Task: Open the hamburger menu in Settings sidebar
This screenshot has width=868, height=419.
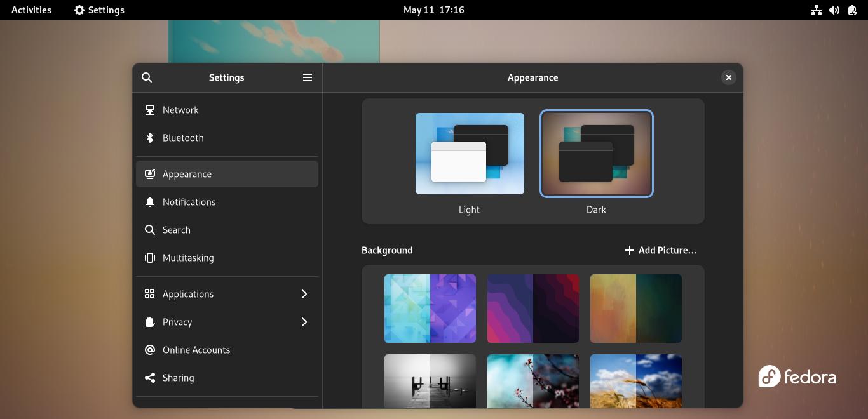Action: (x=308, y=77)
